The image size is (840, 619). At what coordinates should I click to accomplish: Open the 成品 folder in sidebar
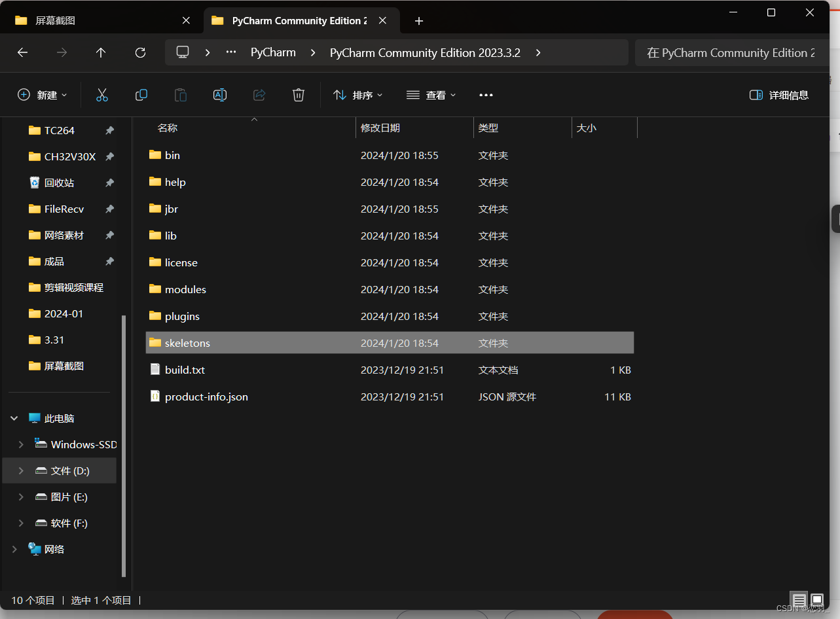pyautogui.click(x=46, y=261)
